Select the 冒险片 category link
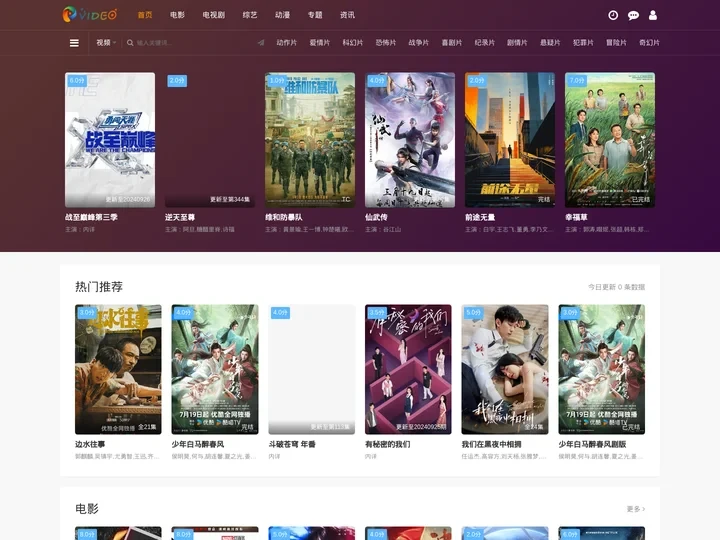The height and width of the screenshot is (540, 720). pos(616,43)
